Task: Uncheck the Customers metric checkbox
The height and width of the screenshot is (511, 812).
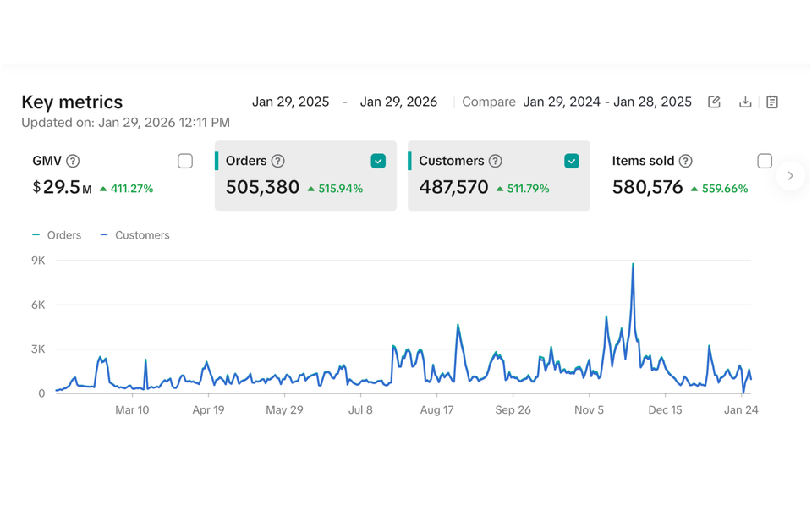Action: tap(572, 161)
